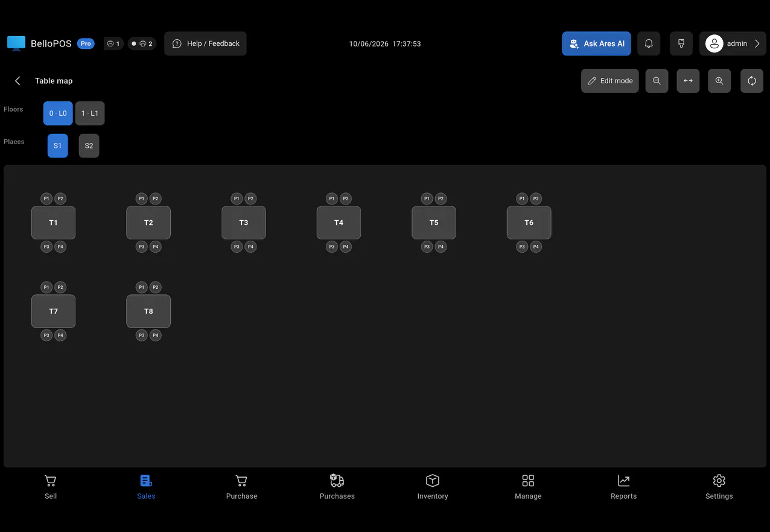Open the notifications bell
The width and height of the screenshot is (770, 532).
pyautogui.click(x=649, y=43)
